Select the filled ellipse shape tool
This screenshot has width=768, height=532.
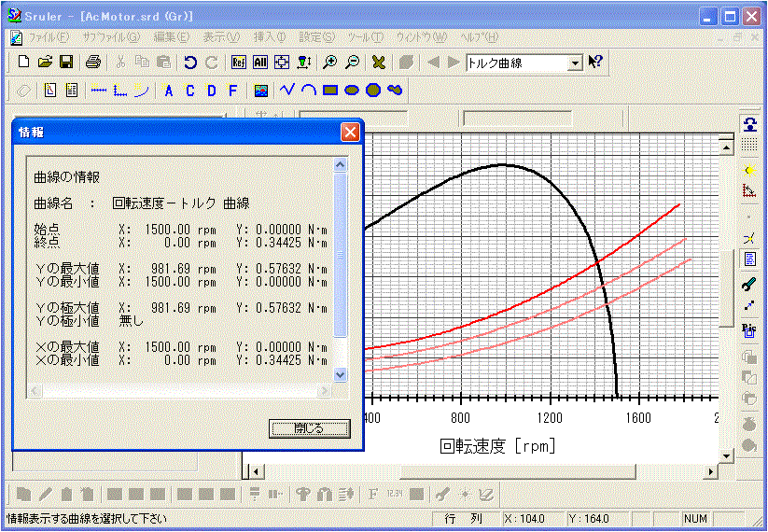(x=352, y=91)
